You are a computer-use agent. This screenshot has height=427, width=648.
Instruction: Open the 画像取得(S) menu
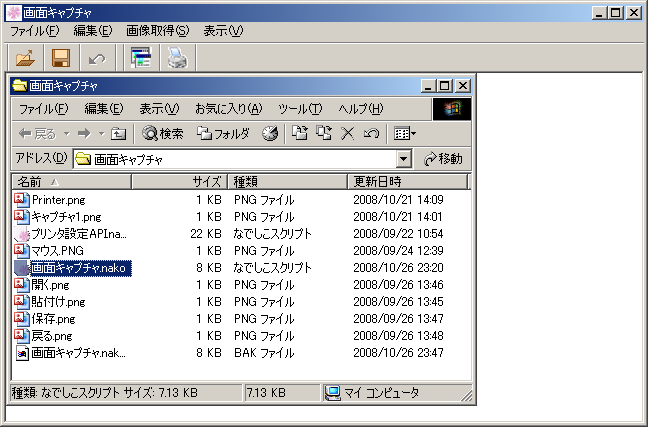pos(157,31)
